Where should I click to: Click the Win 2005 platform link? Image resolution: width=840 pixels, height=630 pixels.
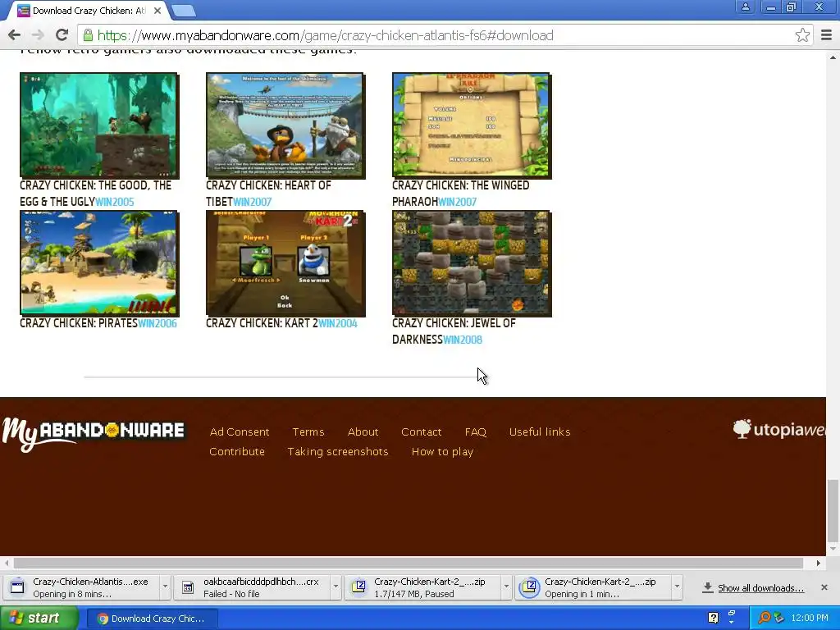(115, 202)
